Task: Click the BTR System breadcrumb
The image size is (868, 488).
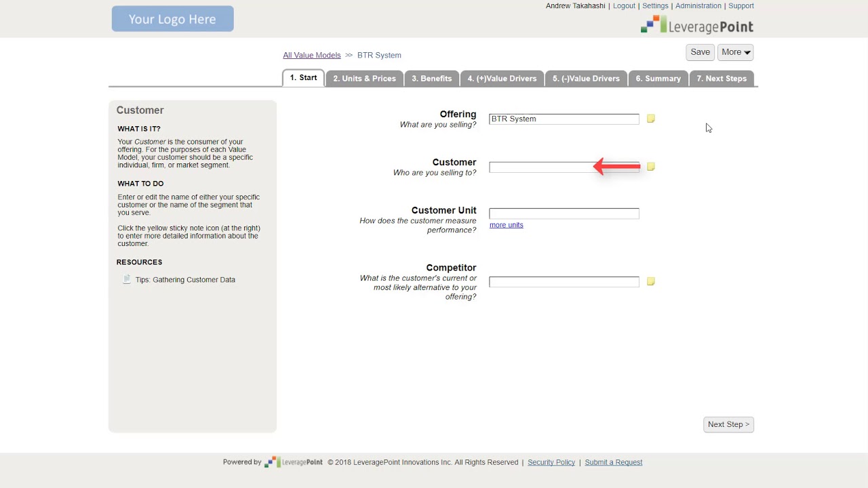Action: pyautogui.click(x=379, y=56)
